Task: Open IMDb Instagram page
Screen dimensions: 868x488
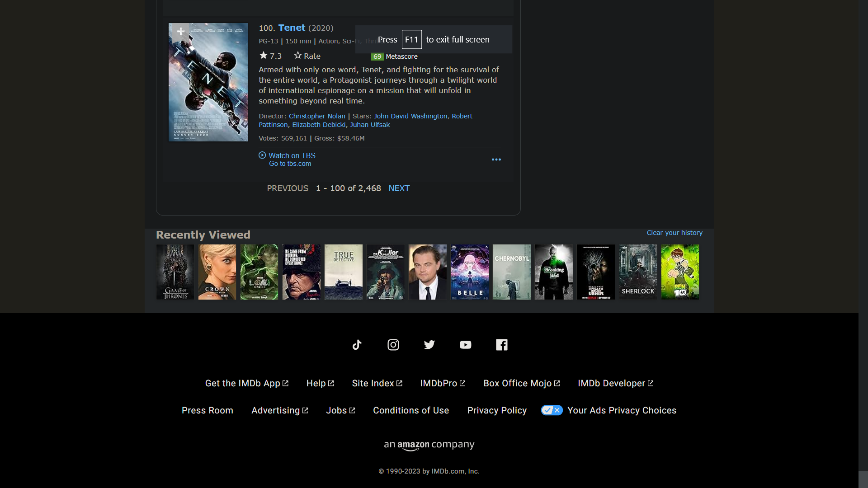Action: point(393,345)
